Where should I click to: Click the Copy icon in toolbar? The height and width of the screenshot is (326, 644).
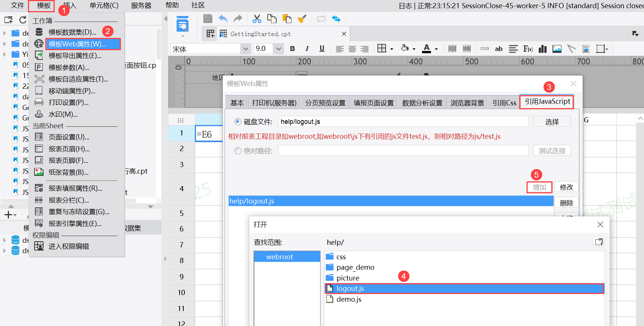point(272,19)
